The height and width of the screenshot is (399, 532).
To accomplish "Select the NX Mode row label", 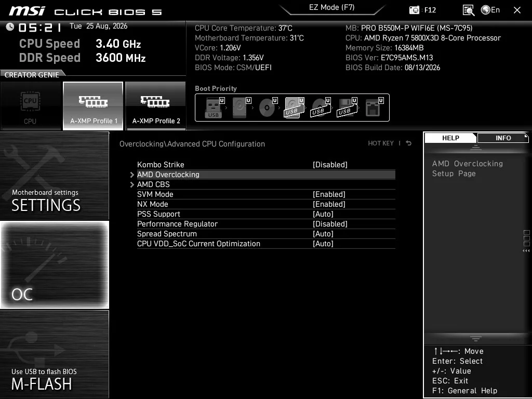I will point(153,204).
